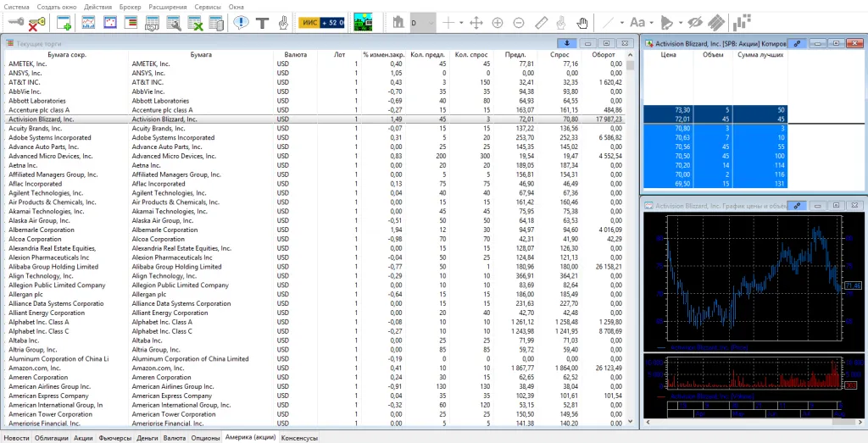868x443 pixels.
Task: Open the Брокер menu
Action: coord(130,6)
